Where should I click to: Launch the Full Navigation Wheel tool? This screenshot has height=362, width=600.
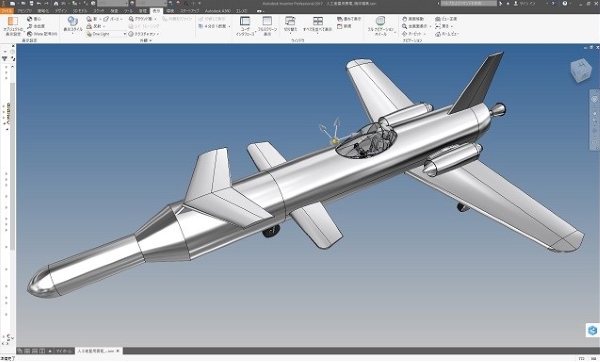380,21
